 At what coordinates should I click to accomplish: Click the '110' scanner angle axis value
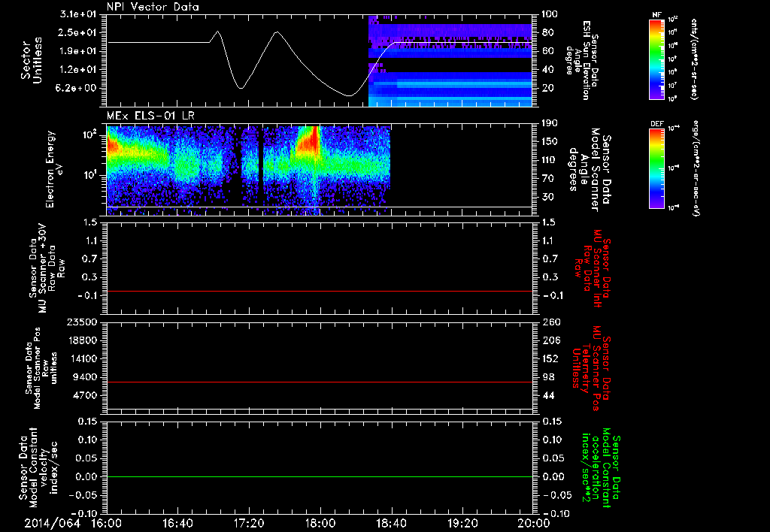point(549,160)
